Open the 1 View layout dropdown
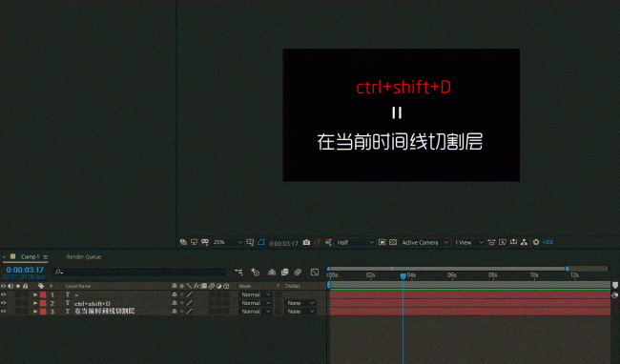This screenshot has height=364, width=620. click(468, 242)
